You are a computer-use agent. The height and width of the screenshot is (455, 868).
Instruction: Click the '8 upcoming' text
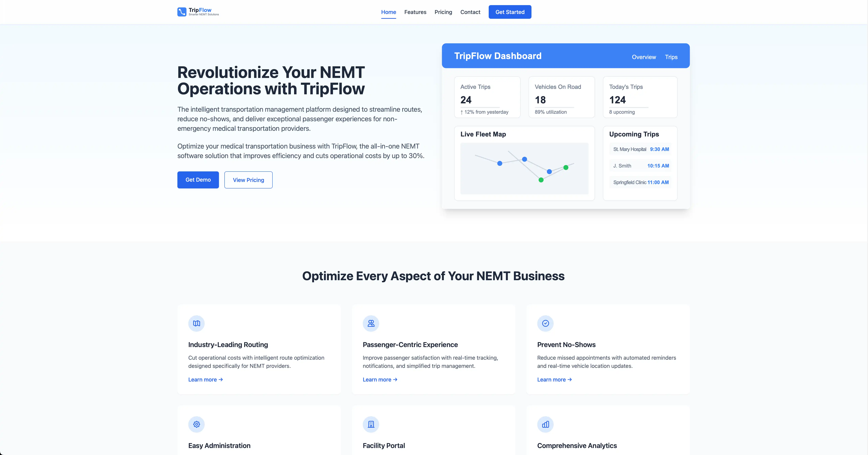click(x=622, y=112)
